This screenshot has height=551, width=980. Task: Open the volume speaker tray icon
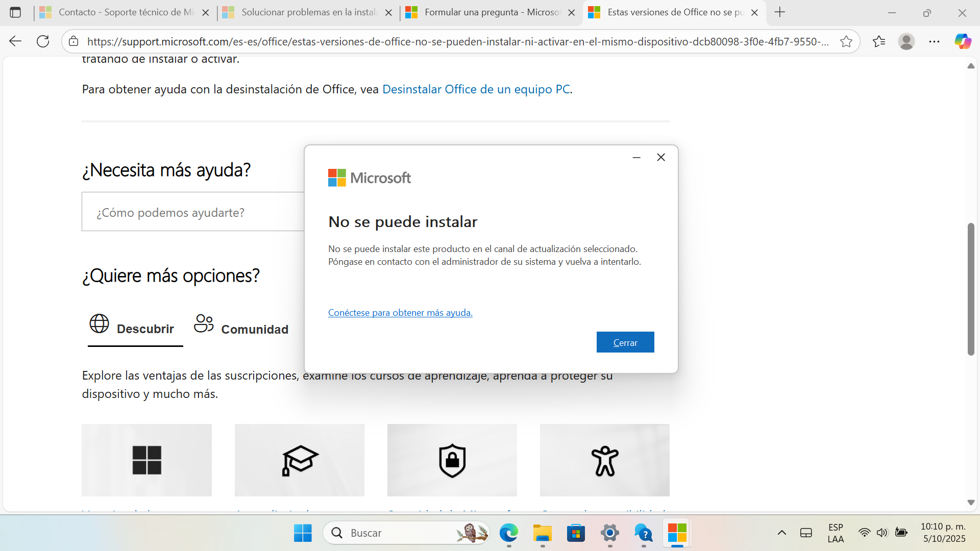click(882, 533)
